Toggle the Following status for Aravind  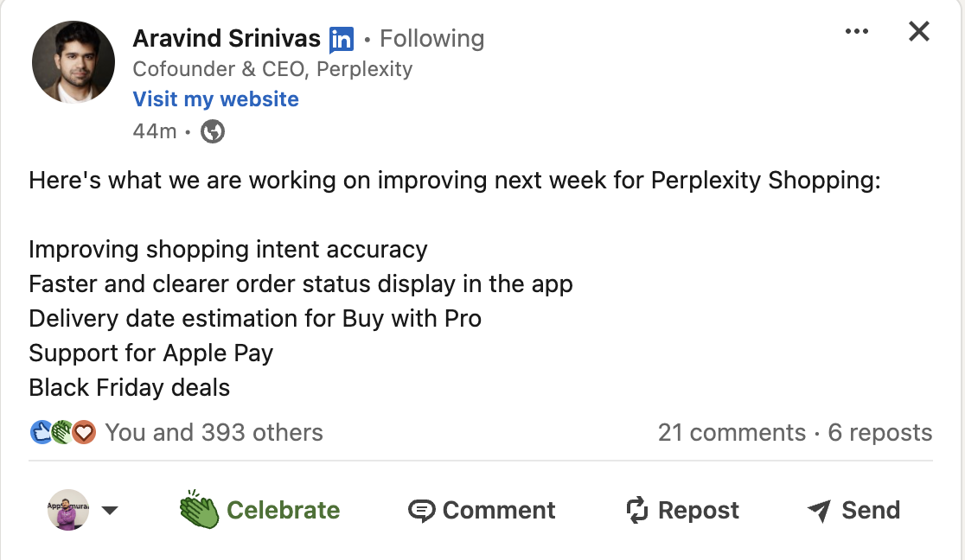[x=431, y=39]
